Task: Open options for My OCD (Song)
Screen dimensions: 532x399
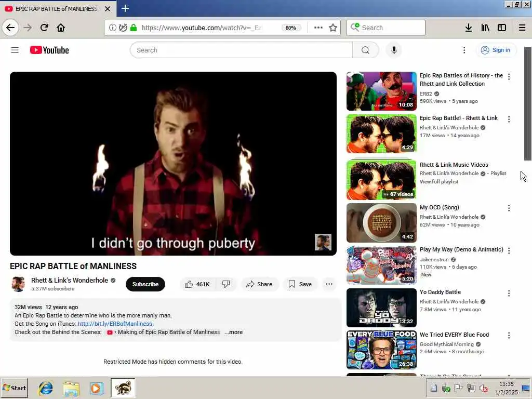Action: [509, 208]
